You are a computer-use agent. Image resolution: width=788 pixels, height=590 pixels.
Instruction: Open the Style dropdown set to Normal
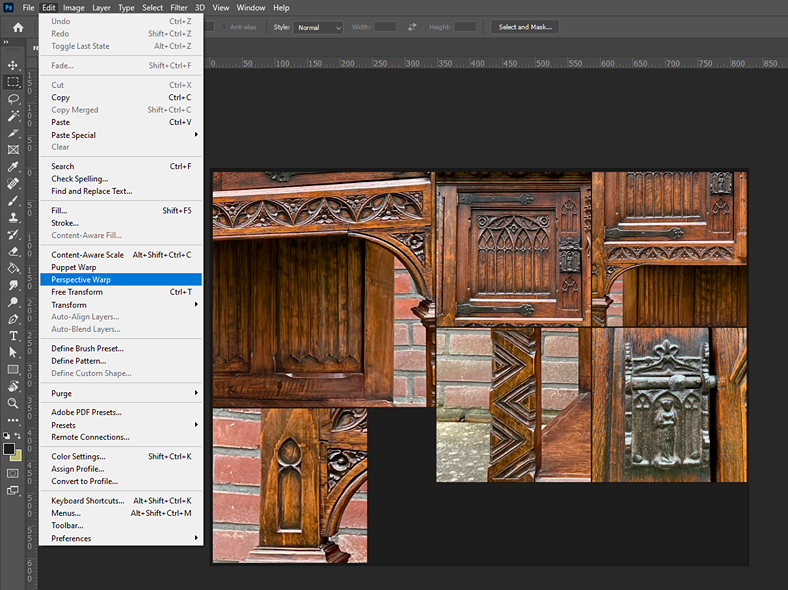tap(320, 27)
